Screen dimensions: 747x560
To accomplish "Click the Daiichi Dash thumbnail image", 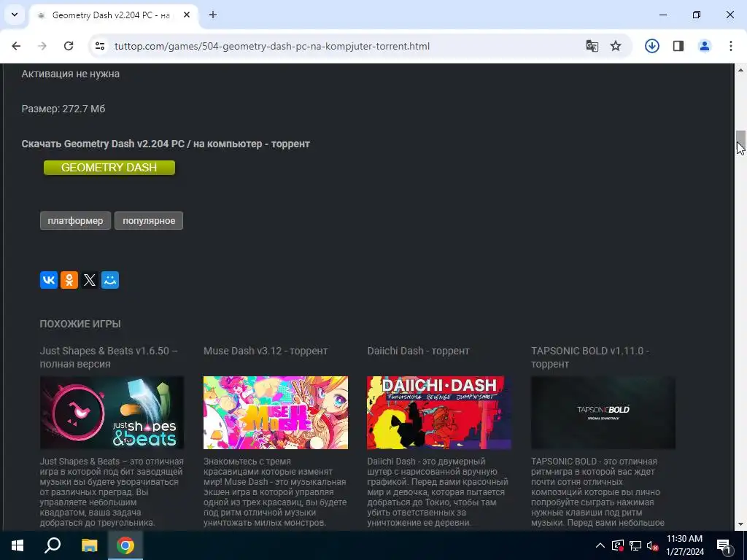I will tap(439, 413).
